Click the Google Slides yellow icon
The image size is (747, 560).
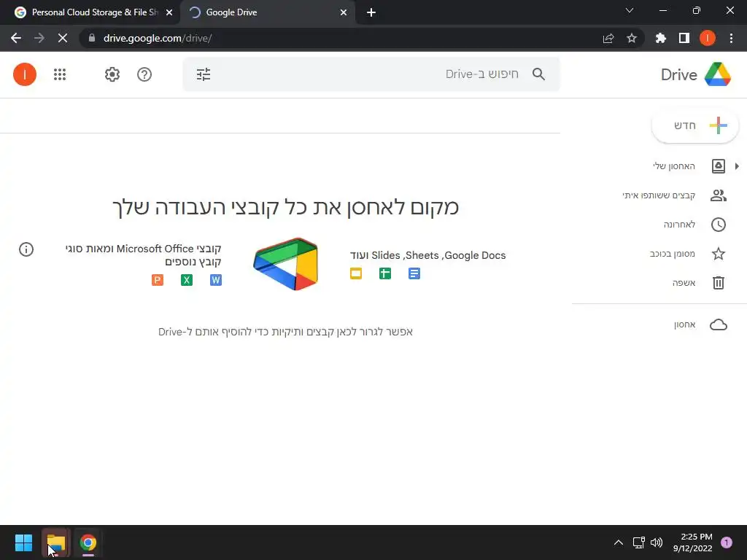pos(356,273)
